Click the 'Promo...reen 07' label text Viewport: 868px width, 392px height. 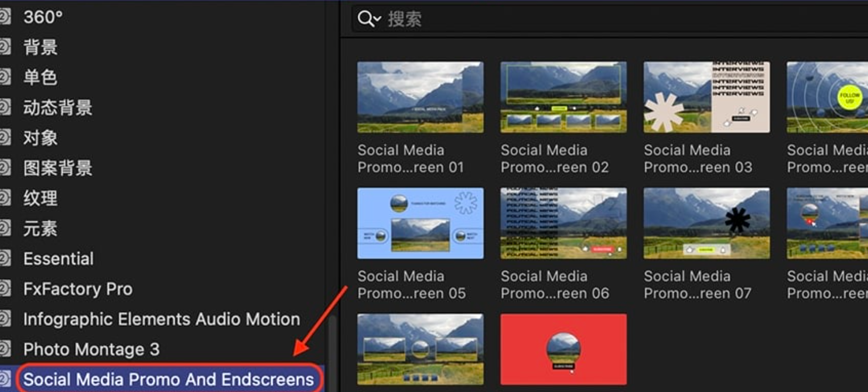[698, 293]
